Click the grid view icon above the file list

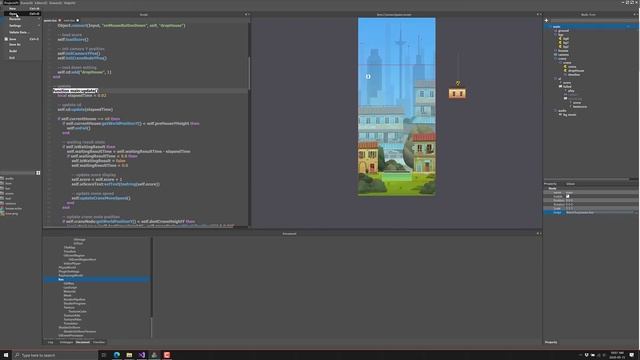pyautogui.click(x=38, y=173)
